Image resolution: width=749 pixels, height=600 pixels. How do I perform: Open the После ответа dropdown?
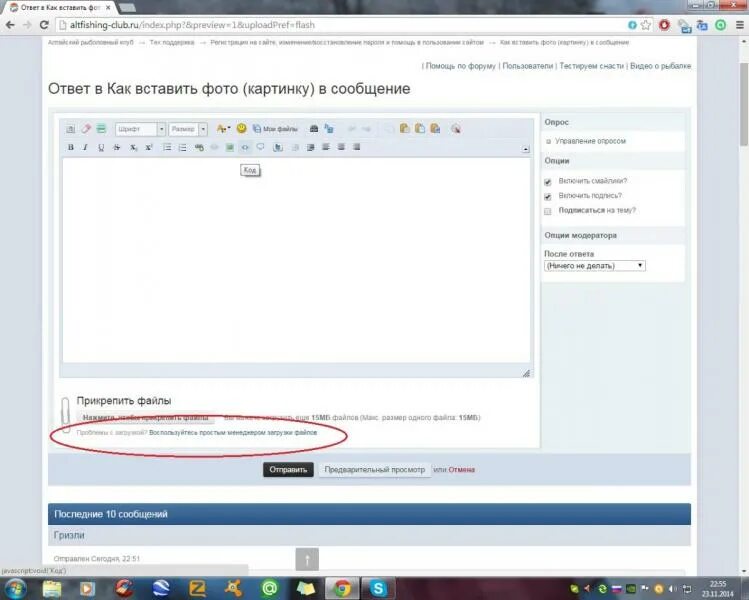coord(595,266)
